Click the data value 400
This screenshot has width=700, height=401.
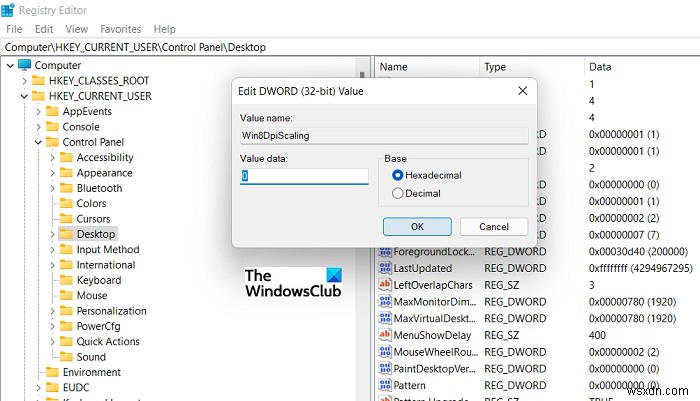click(x=597, y=335)
